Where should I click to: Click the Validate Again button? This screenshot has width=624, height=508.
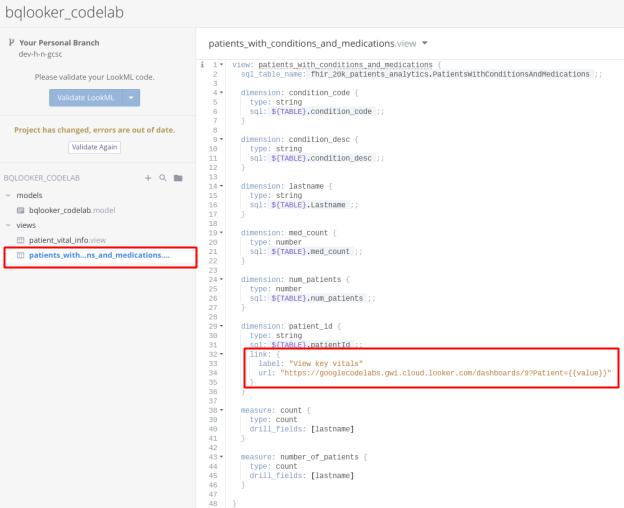coord(94,147)
